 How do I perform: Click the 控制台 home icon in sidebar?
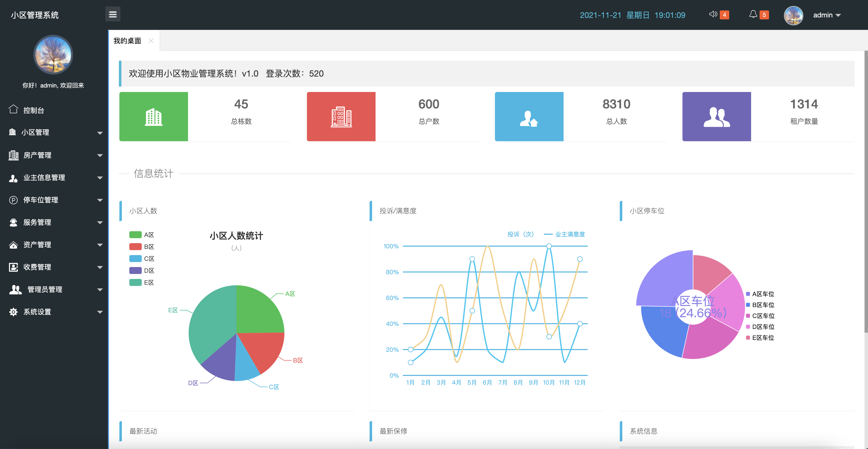(13, 109)
